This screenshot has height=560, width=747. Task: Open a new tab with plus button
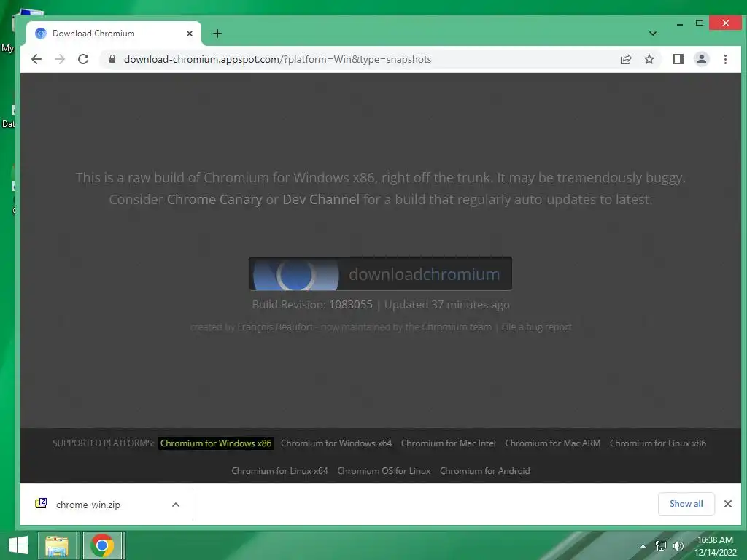[217, 34]
